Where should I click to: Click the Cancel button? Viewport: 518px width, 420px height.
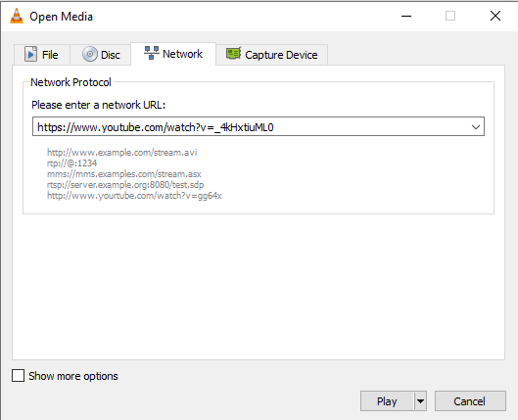click(x=470, y=401)
